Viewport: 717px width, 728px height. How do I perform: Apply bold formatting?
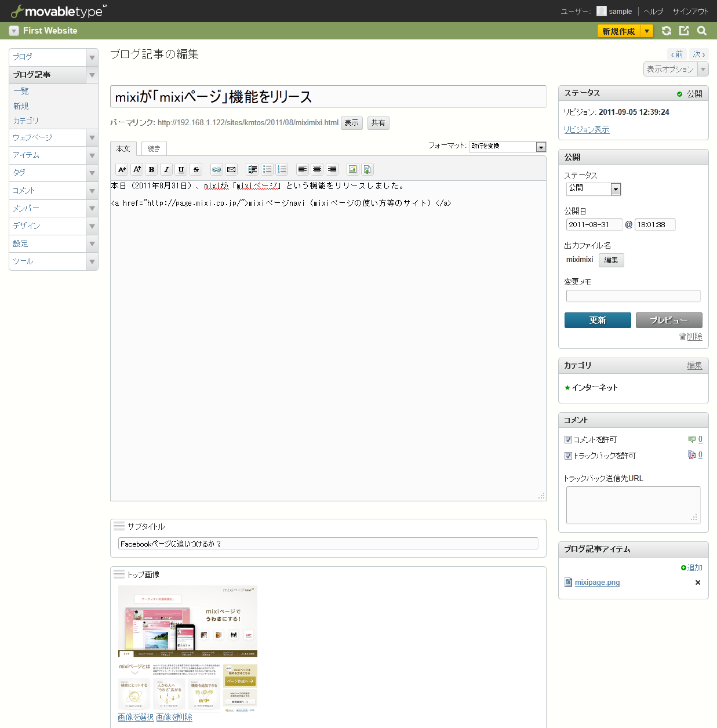[x=151, y=169]
